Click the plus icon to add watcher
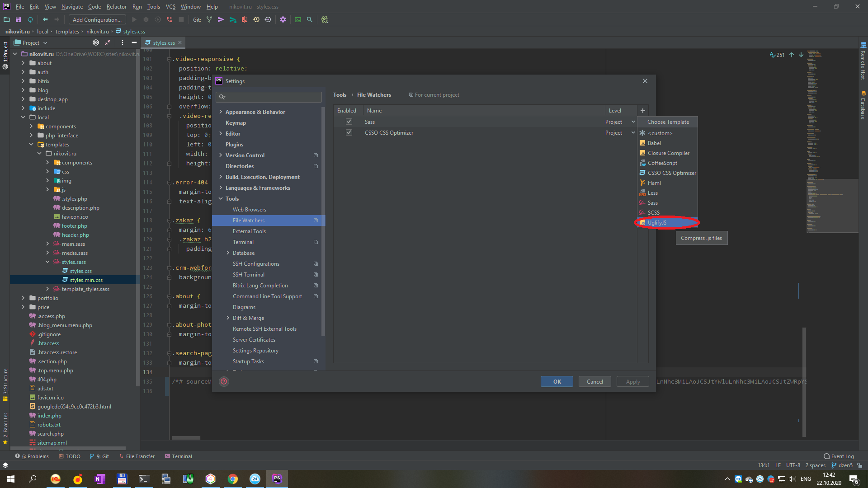 click(643, 111)
